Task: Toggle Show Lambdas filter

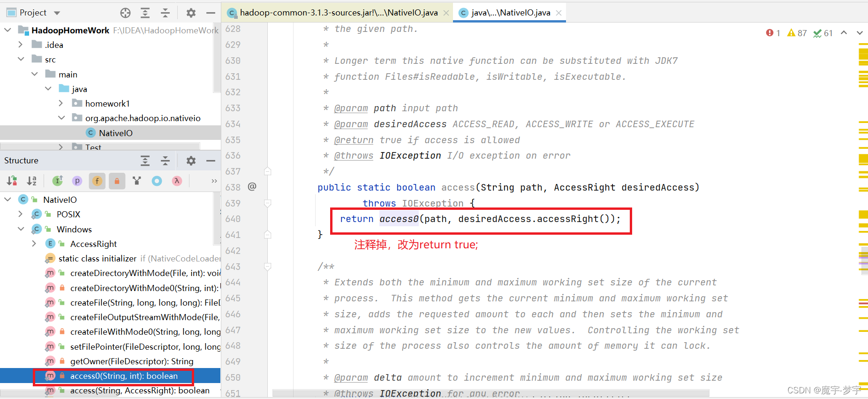Action: [177, 181]
